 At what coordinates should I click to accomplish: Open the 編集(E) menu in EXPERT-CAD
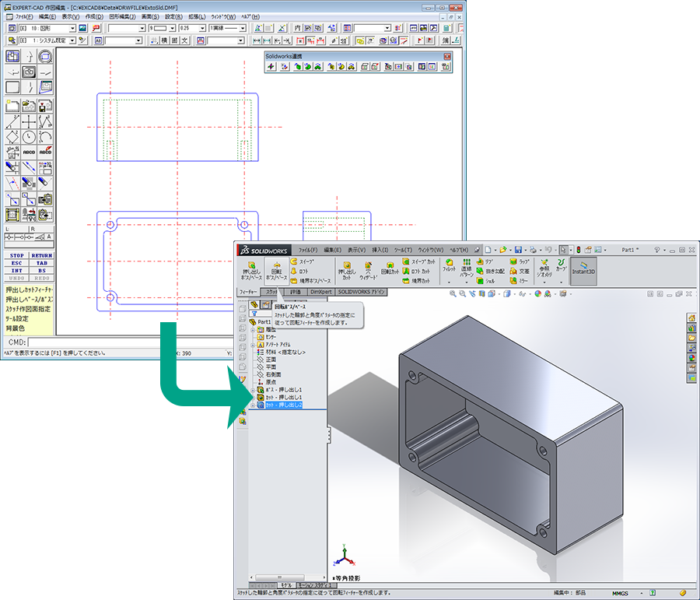pyautogui.click(x=47, y=16)
